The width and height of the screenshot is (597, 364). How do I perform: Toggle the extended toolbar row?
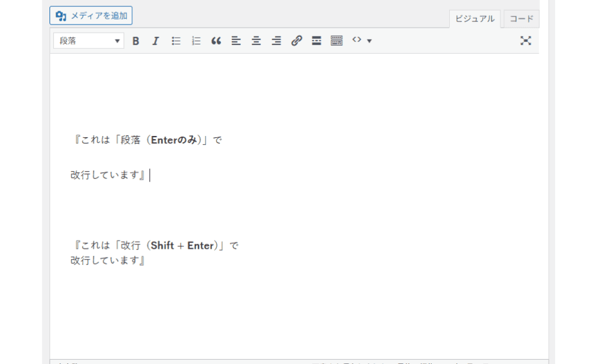(x=336, y=41)
